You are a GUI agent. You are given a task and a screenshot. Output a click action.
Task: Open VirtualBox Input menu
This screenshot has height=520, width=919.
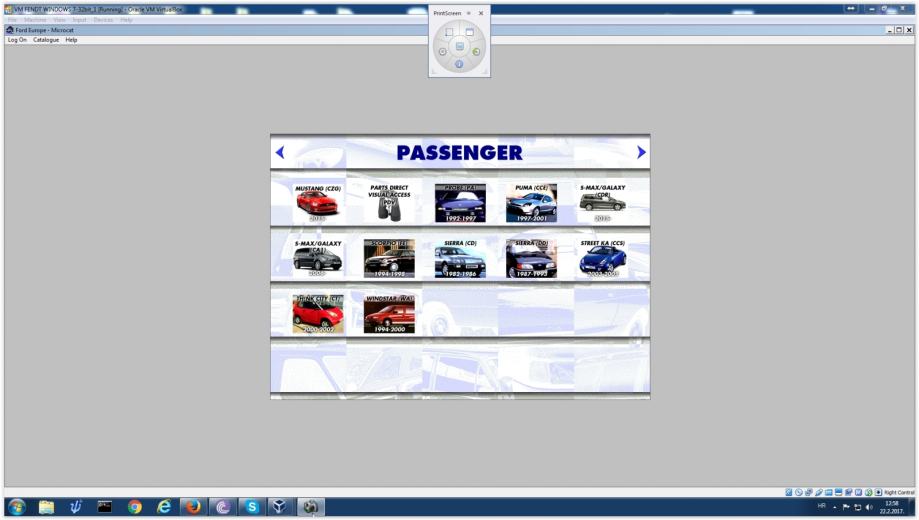tap(79, 20)
